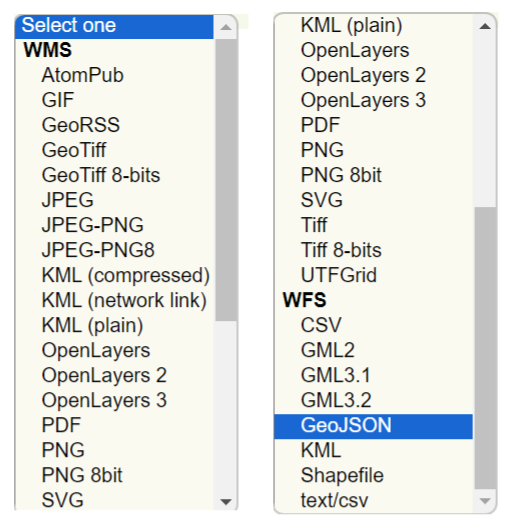514x526 pixels.
Task: Click the right list scrollbar thumb
Action: 485,349
